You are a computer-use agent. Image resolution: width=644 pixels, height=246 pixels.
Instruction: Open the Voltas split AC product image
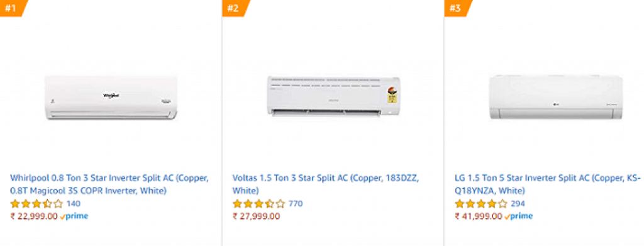[334, 96]
